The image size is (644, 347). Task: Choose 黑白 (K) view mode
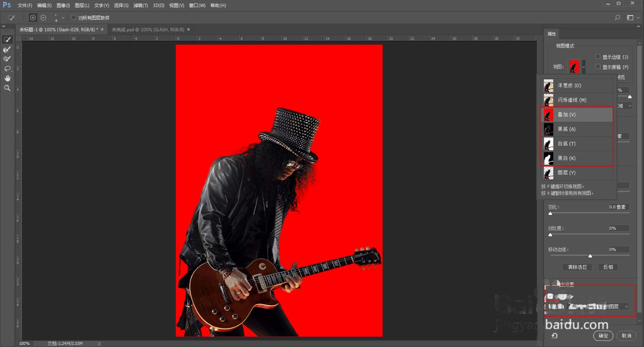(577, 158)
